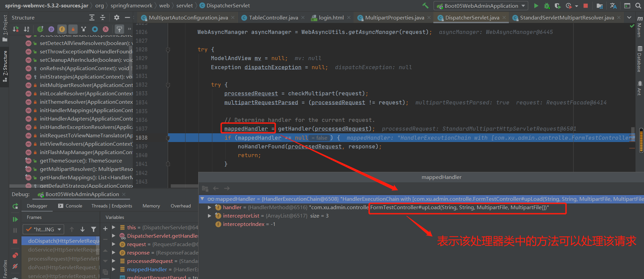
Task: Toggle Show Anonymous Classes filter
Action: [95, 29]
